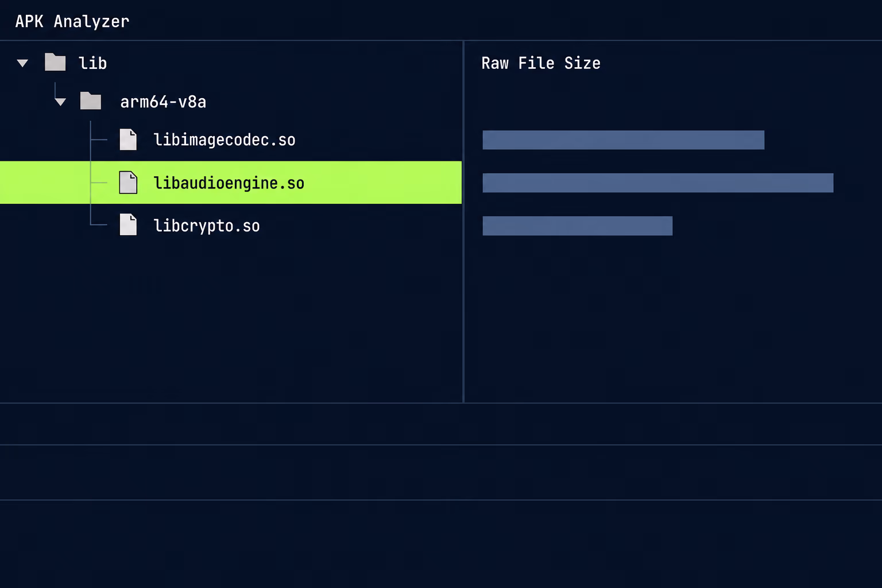This screenshot has height=588, width=882.
Task: Click the libimagecodec.so file icon
Action: [x=128, y=140]
